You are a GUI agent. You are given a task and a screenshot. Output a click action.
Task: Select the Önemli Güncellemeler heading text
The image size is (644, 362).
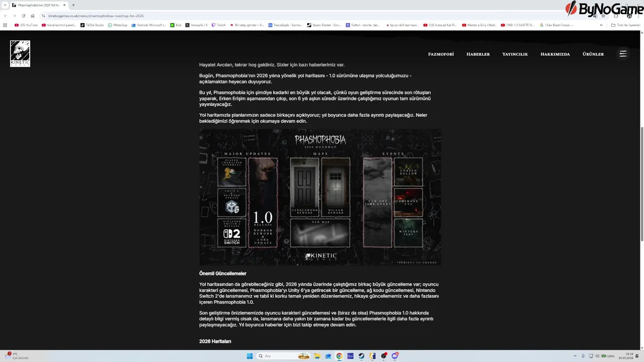(x=223, y=274)
